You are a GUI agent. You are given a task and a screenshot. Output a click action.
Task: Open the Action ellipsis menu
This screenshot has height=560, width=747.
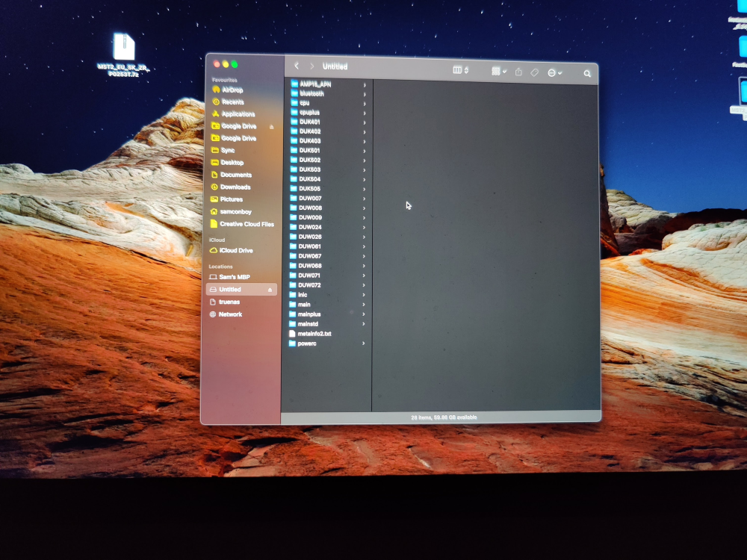[554, 73]
